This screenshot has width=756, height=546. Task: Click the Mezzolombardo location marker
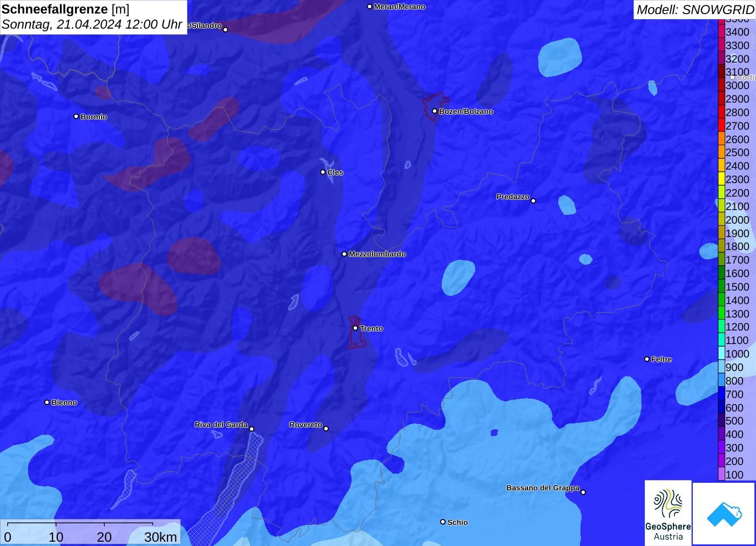click(344, 254)
